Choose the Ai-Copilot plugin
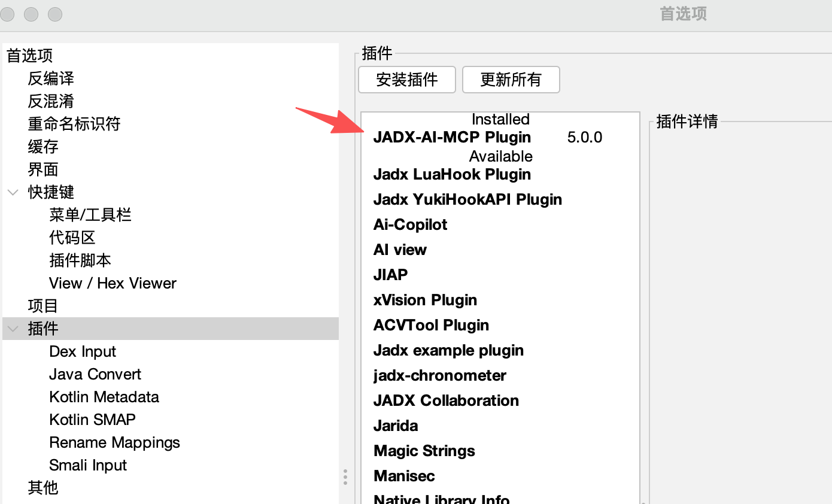832x504 pixels. click(x=410, y=225)
